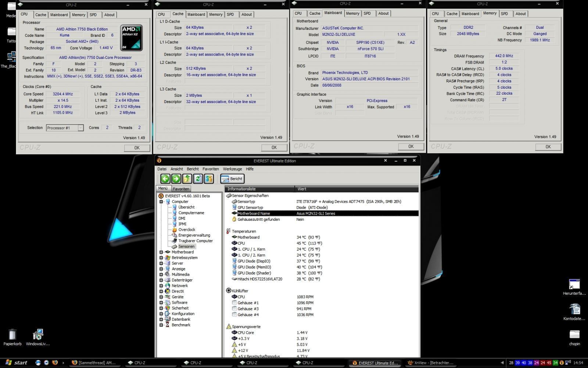Switch to SPD tab in CPU-Z CPU window
588x368 pixels.
coord(93,15)
